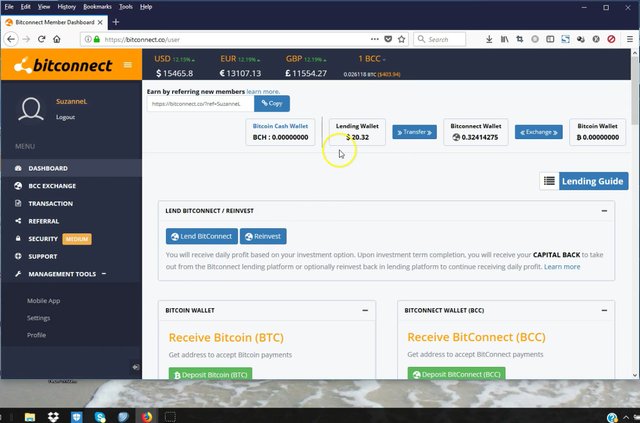Open File Explorer from the taskbar
This screenshot has width=640, height=423.
tap(30, 417)
